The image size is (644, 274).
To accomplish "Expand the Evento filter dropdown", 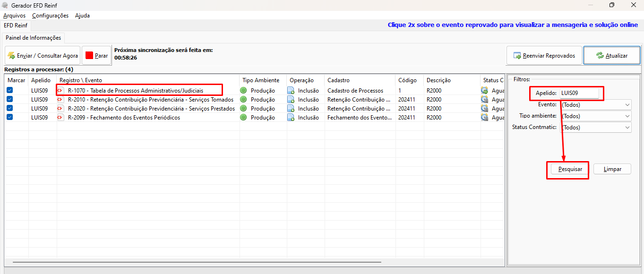I will 596,104.
